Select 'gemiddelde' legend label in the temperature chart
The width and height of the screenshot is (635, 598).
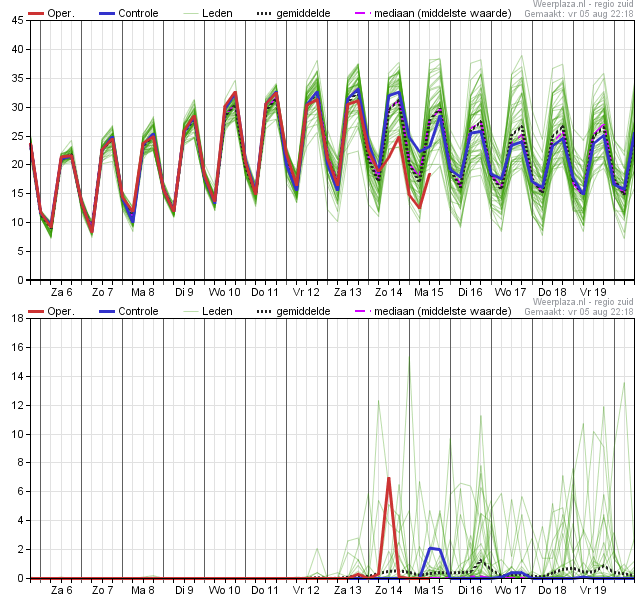click(x=303, y=13)
